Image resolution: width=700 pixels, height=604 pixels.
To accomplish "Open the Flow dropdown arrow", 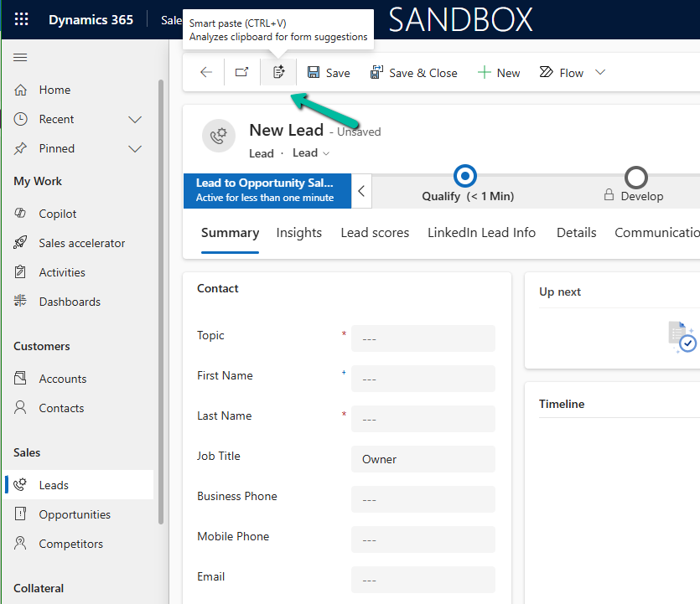I will [x=600, y=73].
